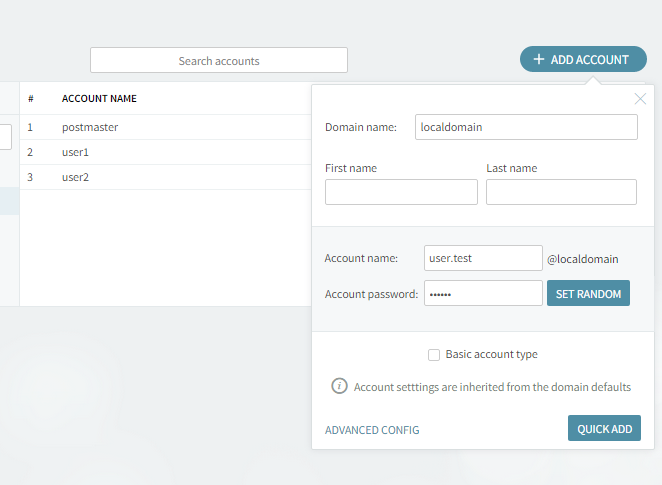Click the First name text field

401,192
